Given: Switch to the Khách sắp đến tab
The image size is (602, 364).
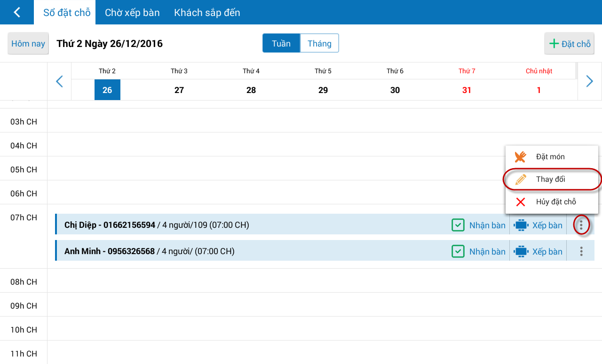Looking at the screenshot, I should 207,13.
